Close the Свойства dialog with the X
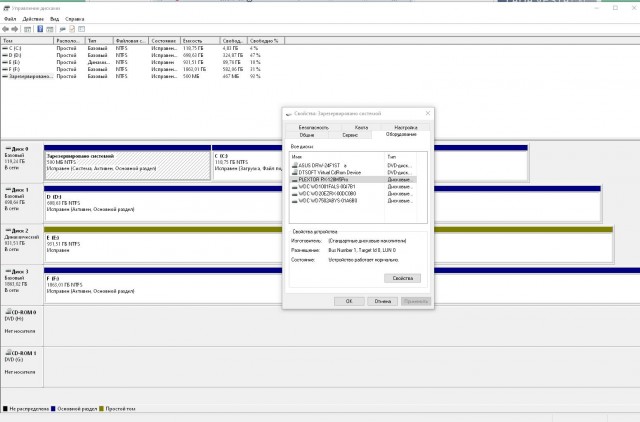Screen dimensions: 640x422 click(428, 113)
